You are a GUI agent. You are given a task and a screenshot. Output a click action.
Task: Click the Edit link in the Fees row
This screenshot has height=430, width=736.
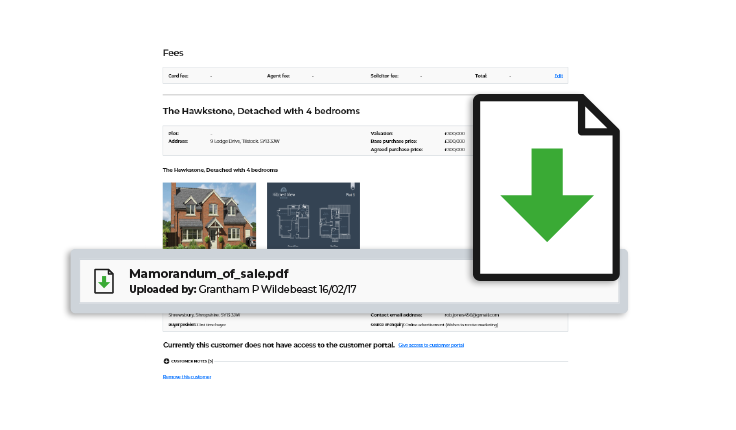tap(559, 75)
